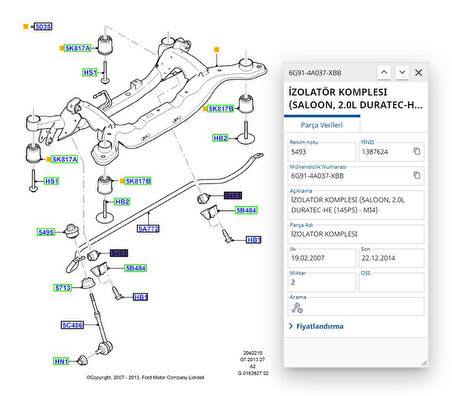The width and height of the screenshot is (452, 396).
Task: Select the 5C486 link rod label
Action: tap(73, 325)
